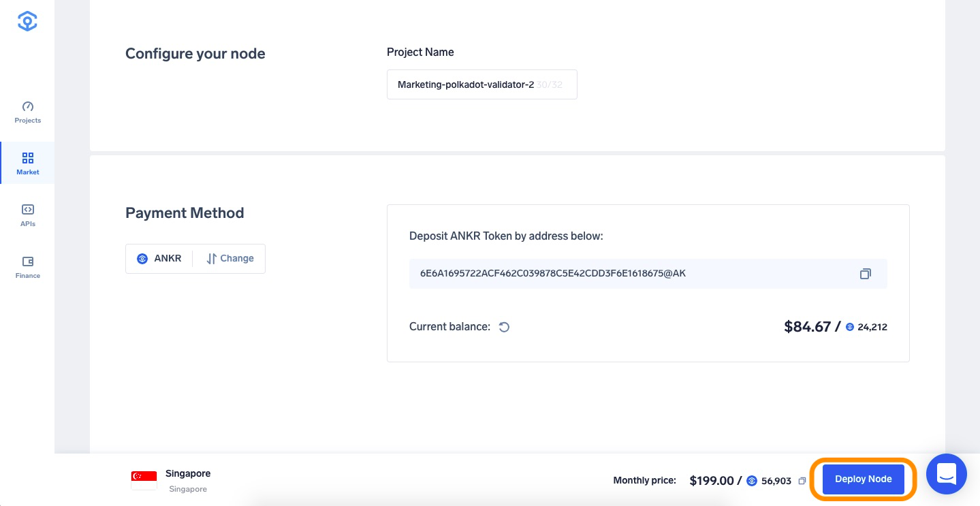Deploy the node with the blue button
Viewport: 980px width, 506px height.
click(x=863, y=479)
